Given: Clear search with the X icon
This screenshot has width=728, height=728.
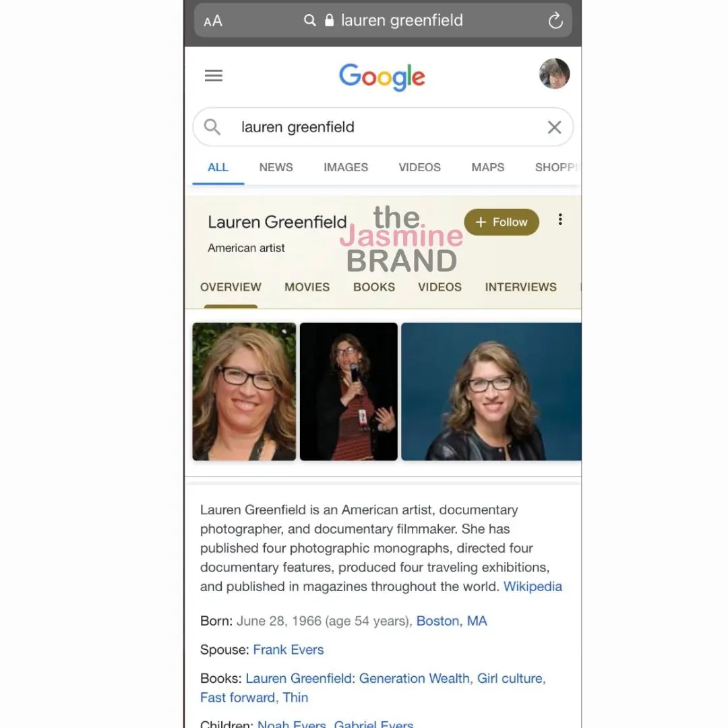Looking at the screenshot, I should coord(554,127).
